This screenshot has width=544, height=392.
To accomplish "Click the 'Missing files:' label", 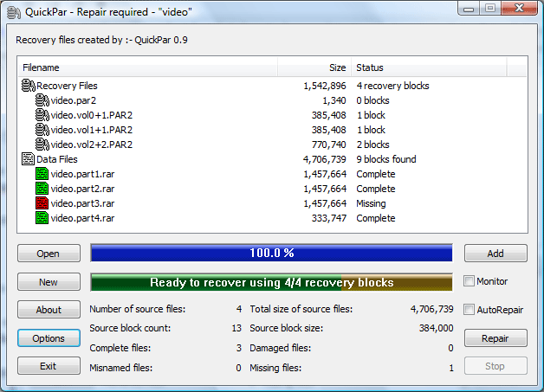I will click(x=275, y=368).
